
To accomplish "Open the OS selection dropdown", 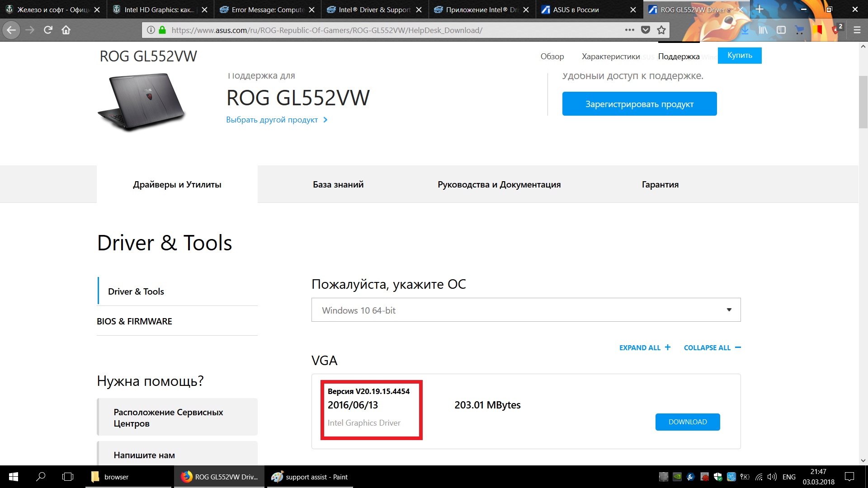I will click(x=526, y=310).
